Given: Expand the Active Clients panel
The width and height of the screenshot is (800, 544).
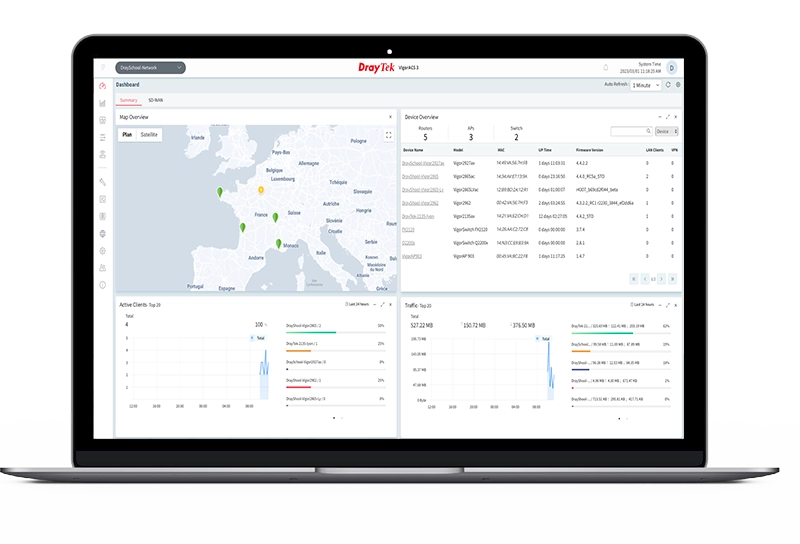Looking at the screenshot, I should pyautogui.click(x=382, y=304).
